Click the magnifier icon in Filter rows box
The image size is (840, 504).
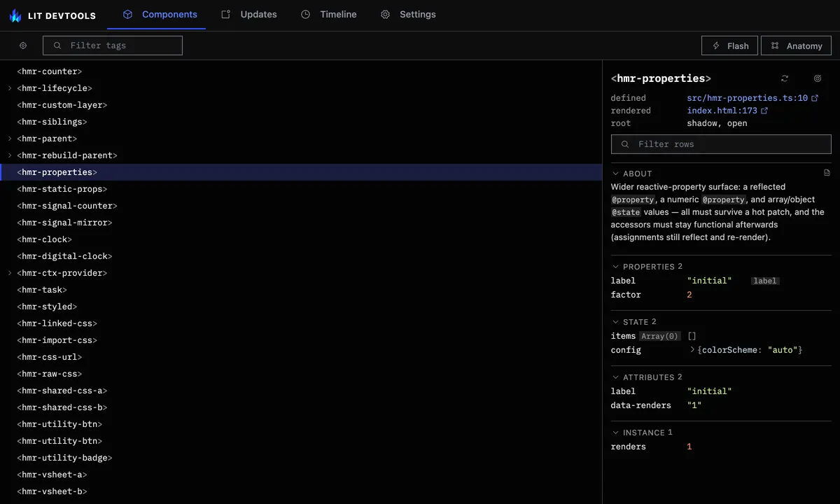[x=625, y=144]
